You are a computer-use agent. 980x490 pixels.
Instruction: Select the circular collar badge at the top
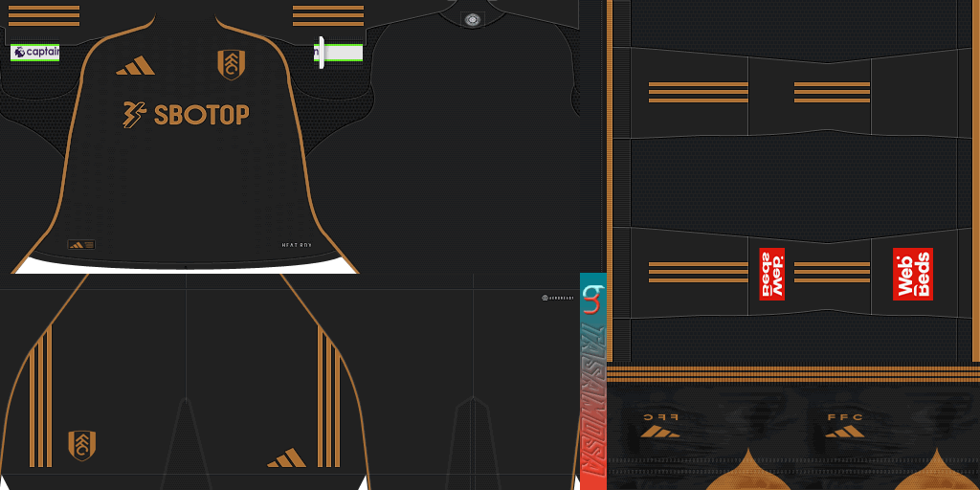(472, 19)
